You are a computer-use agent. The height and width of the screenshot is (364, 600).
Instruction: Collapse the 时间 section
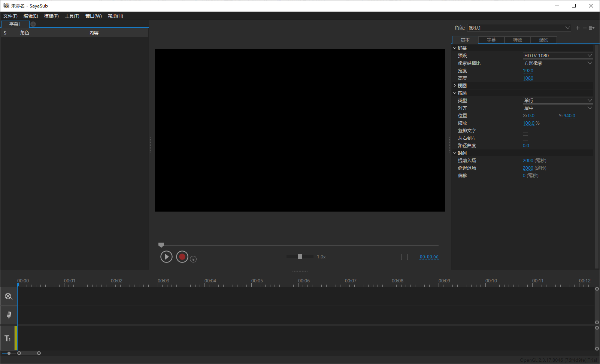point(455,153)
